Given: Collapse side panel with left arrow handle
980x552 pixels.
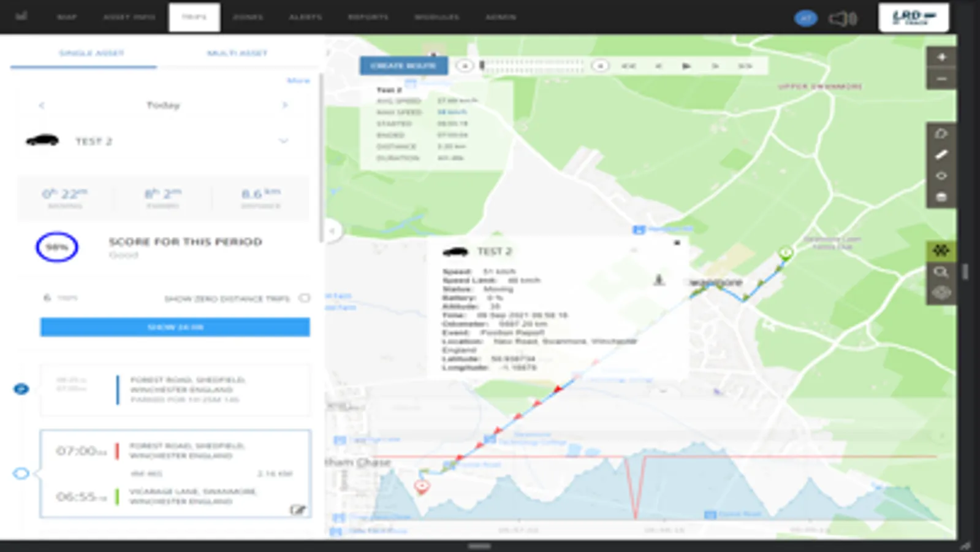Looking at the screenshot, I should coord(332,231).
